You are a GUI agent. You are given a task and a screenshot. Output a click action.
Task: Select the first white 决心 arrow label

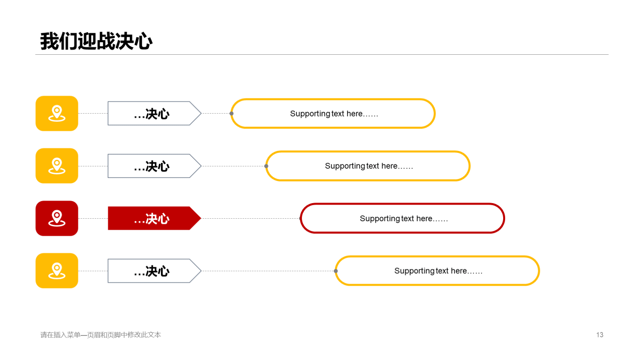(154, 114)
